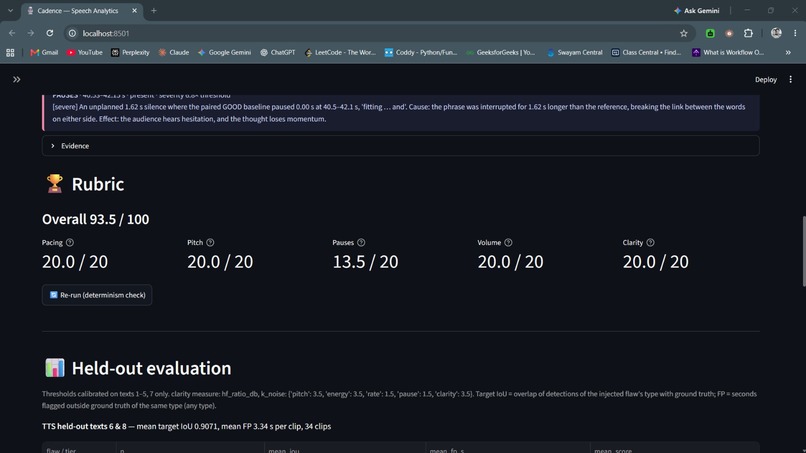Open the ChatGPT bookmark
806x453 pixels.
click(278, 52)
